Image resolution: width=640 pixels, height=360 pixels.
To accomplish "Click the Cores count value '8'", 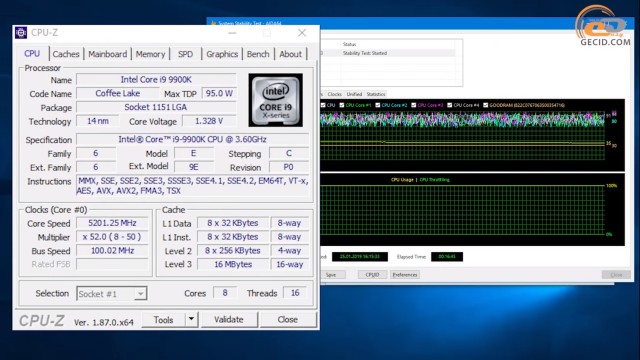I will point(224,293).
